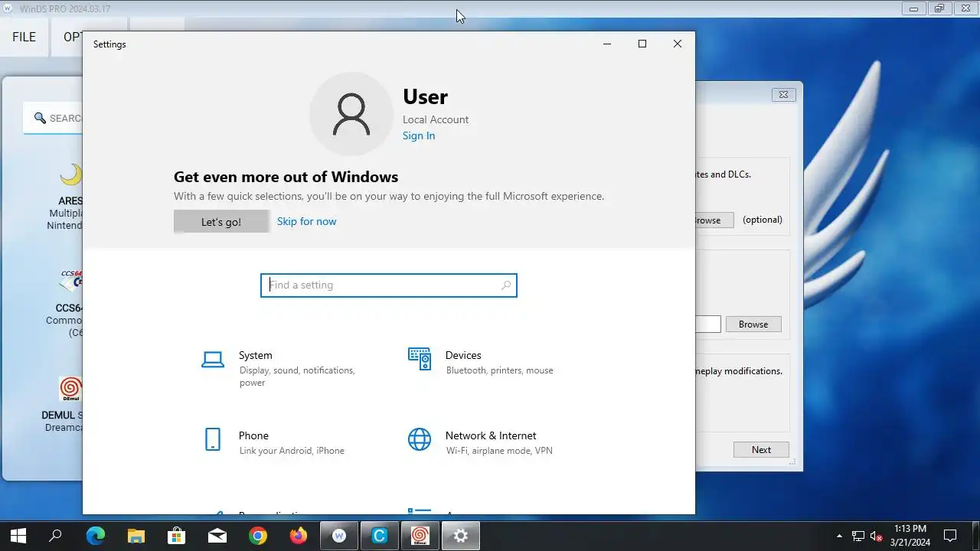Click the Let's go! button
This screenshot has width=980, height=551.
(x=221, y=222)
